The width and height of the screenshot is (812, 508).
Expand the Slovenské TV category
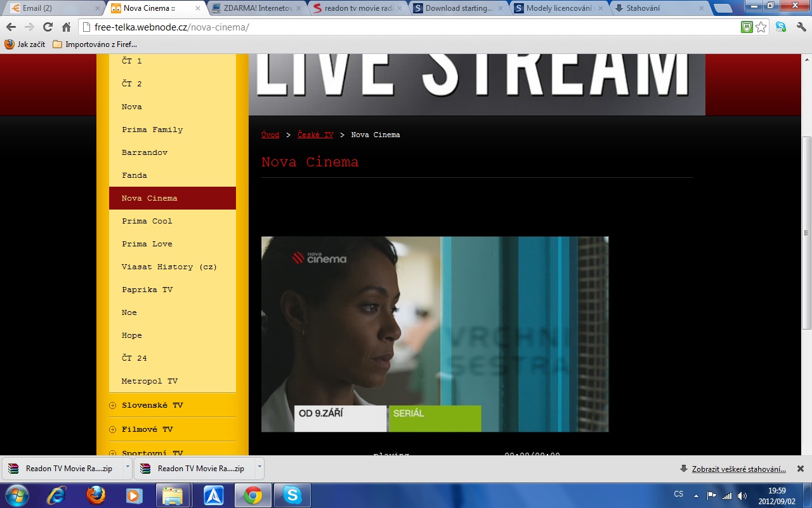[x=173, y=405]
